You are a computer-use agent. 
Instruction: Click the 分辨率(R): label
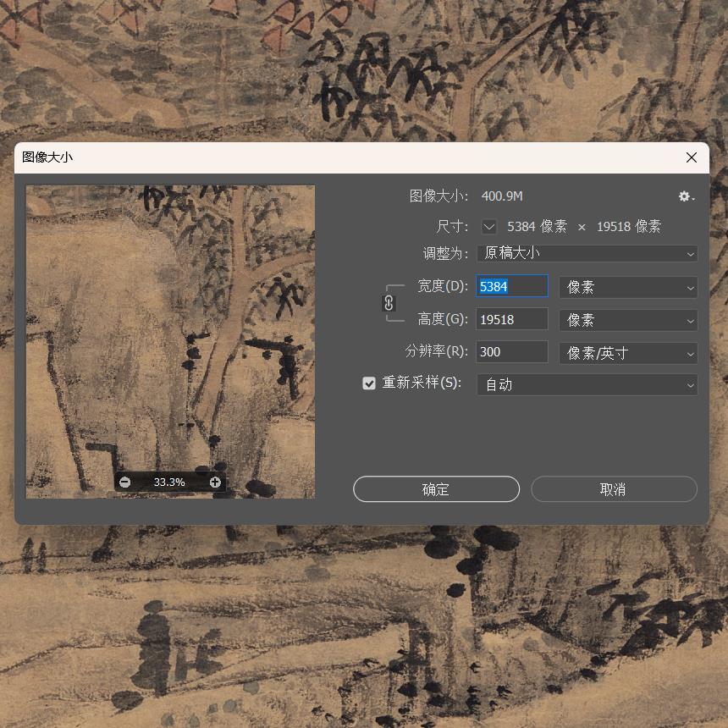point(437,351)
